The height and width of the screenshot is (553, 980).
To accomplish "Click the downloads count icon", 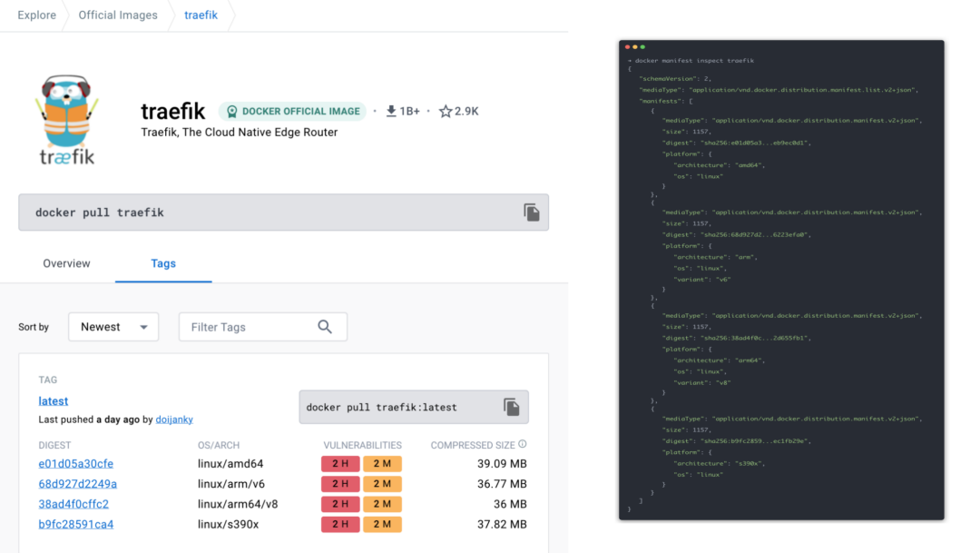I will (392, 111).
